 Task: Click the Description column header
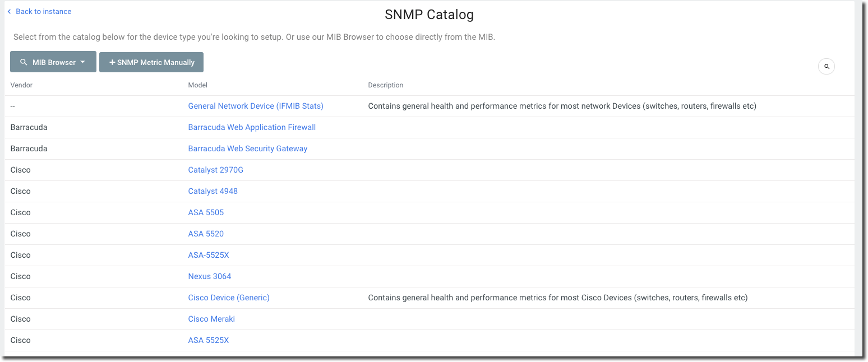[x=386, y=85]
